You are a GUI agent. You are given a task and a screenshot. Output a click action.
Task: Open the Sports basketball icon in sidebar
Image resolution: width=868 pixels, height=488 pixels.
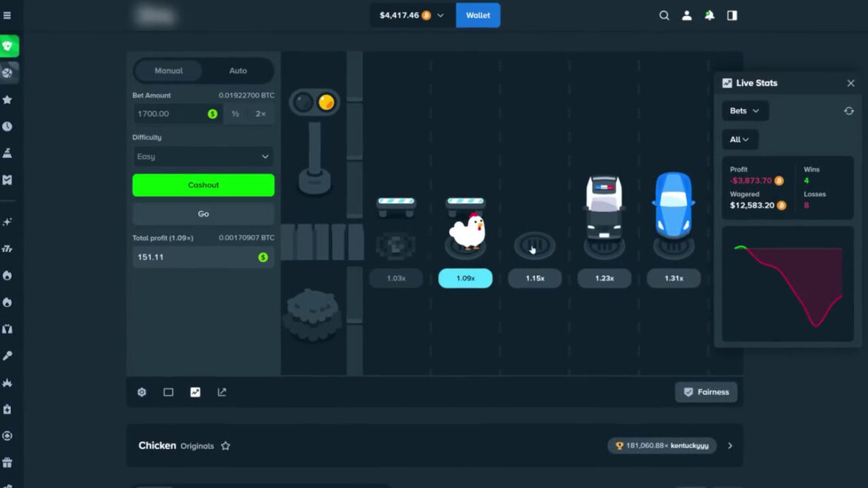coord(7,73)
